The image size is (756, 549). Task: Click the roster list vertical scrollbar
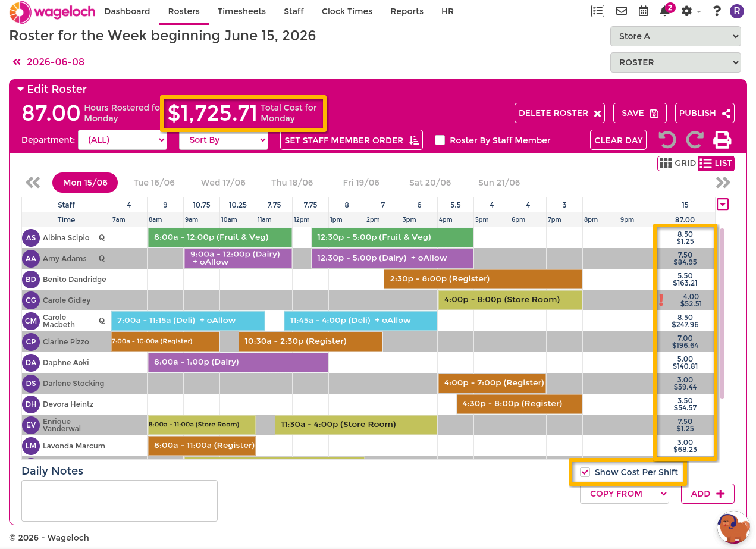pos(722,313)
